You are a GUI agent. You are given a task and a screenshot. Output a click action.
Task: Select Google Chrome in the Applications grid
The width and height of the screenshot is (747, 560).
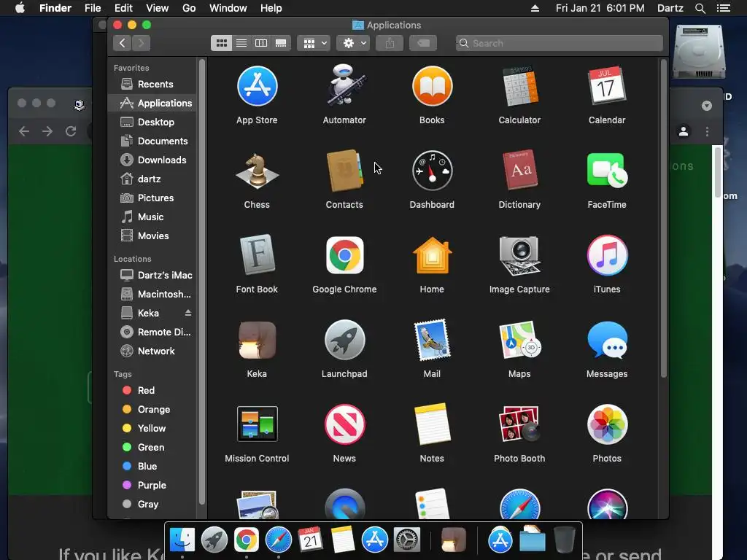click(x=344, y=255)
